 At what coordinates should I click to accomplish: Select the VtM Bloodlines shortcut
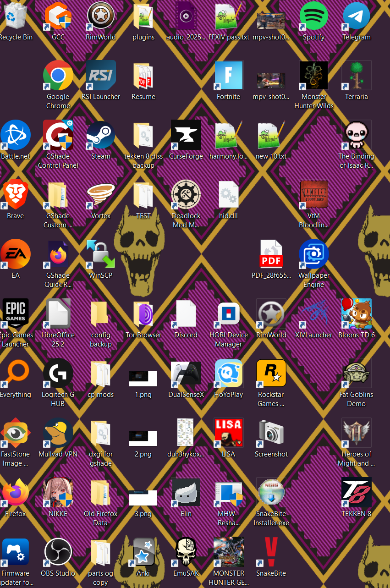(314, 195)
